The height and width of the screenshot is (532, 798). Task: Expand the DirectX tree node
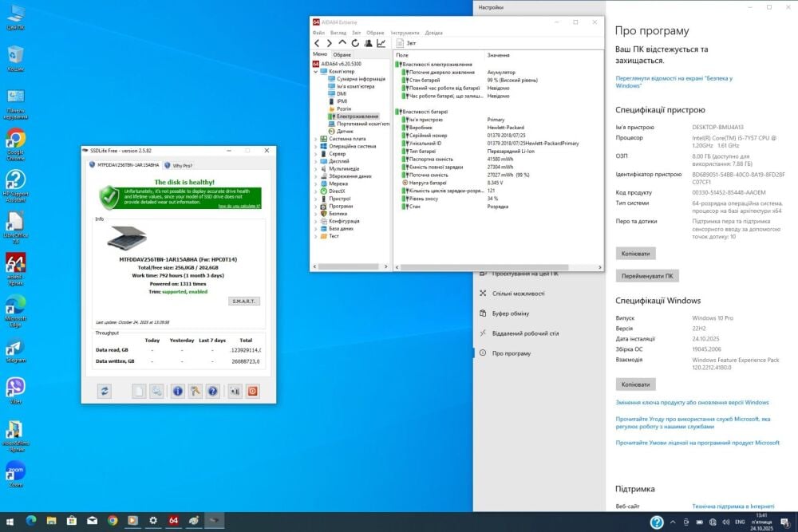[315, 191]
